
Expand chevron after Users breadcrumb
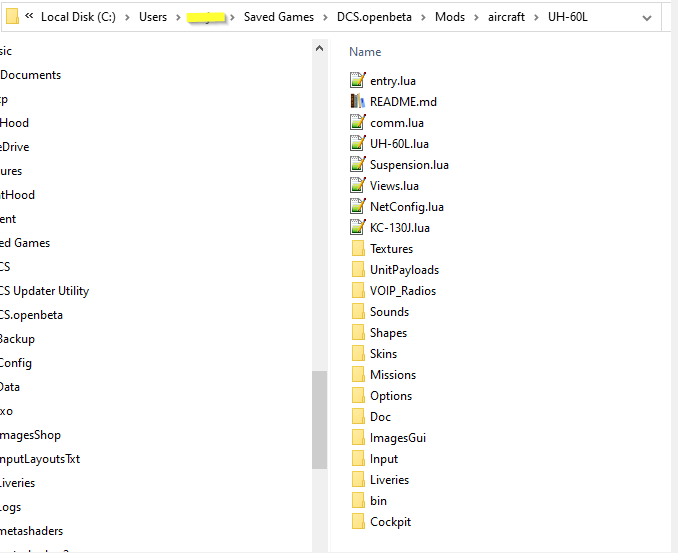(x=178, y=17)
